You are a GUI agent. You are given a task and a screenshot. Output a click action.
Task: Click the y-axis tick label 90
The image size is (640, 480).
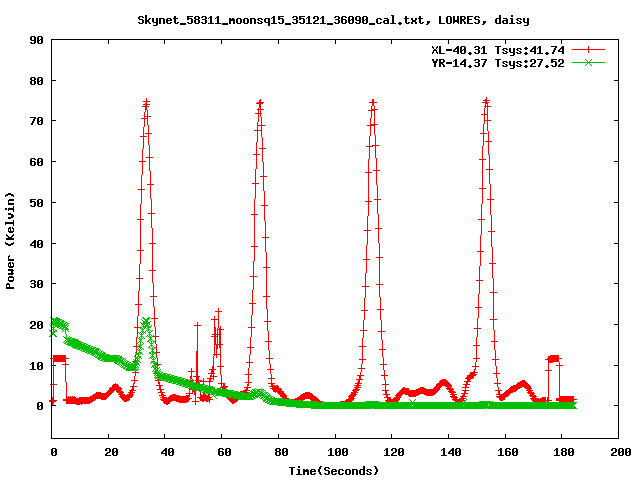(x=36, y=40)
